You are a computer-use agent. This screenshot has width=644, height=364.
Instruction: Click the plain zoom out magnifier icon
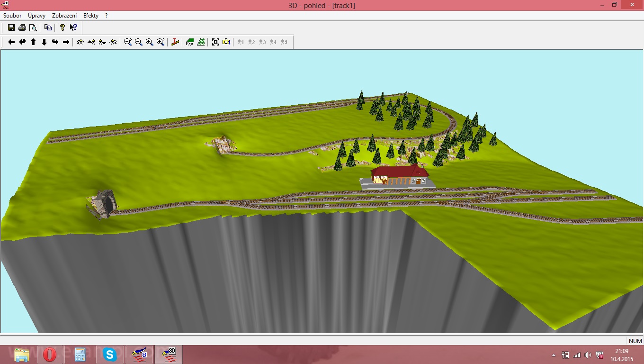click(139, 42)
